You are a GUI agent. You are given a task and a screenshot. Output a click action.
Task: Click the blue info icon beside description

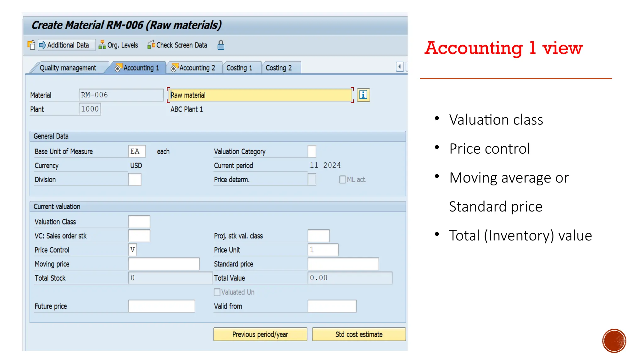coord(363,95)
